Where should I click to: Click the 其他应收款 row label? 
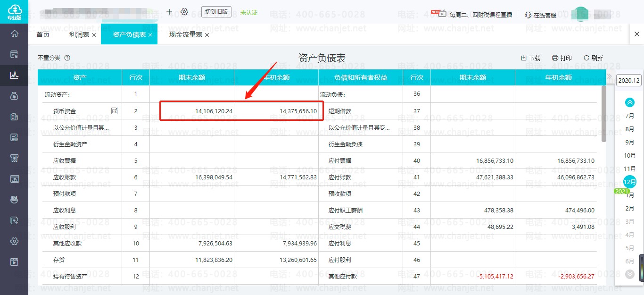(x=67, y=243)
